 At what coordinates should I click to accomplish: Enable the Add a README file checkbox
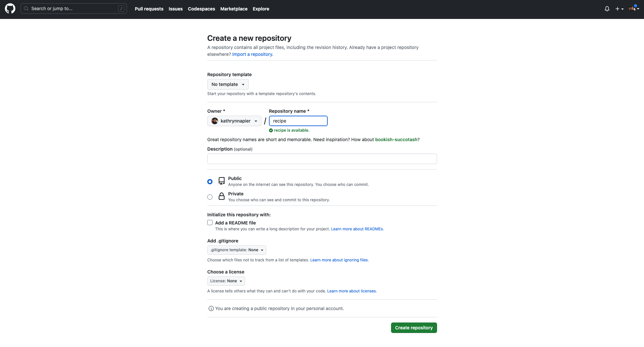(x=210, y=223)
